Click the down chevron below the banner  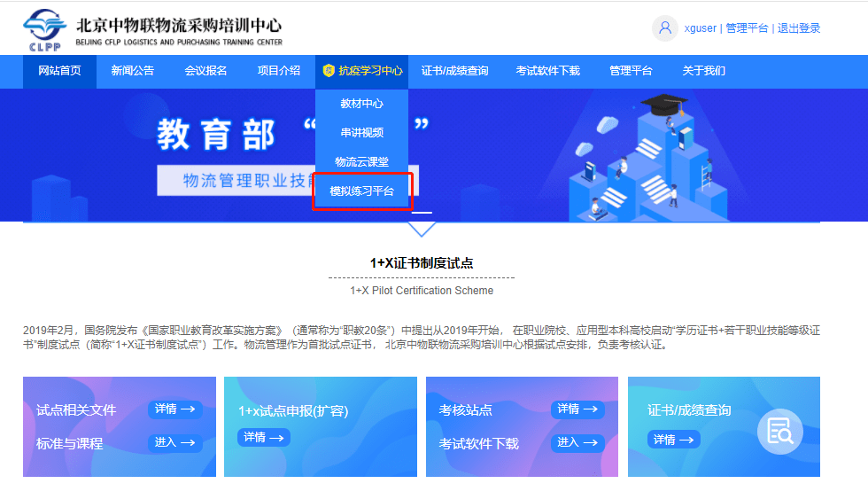422,229
